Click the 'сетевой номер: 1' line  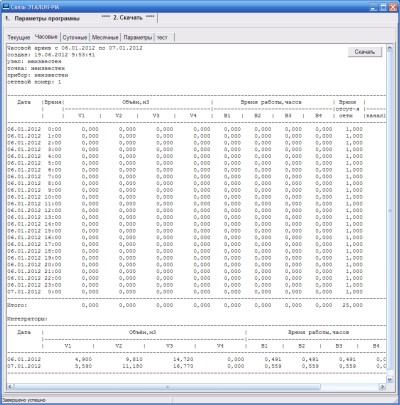(x=34, y=82)
